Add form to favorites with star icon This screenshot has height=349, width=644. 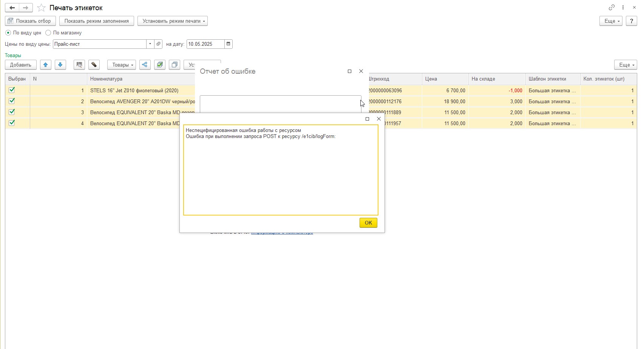click(42, 8)
